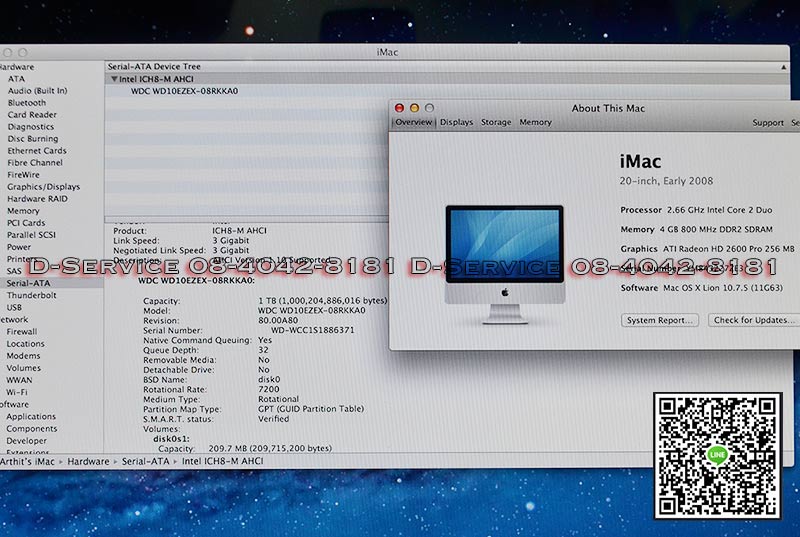Open the Storage tab
This screenshot has height=537, width=800.
(496, 122)
